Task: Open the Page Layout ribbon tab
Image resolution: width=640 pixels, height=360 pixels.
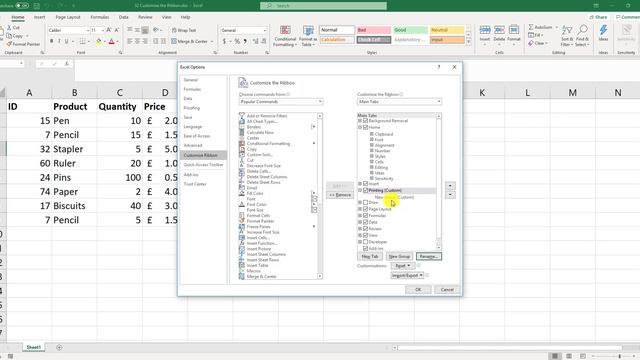Action: coord(68,17)
